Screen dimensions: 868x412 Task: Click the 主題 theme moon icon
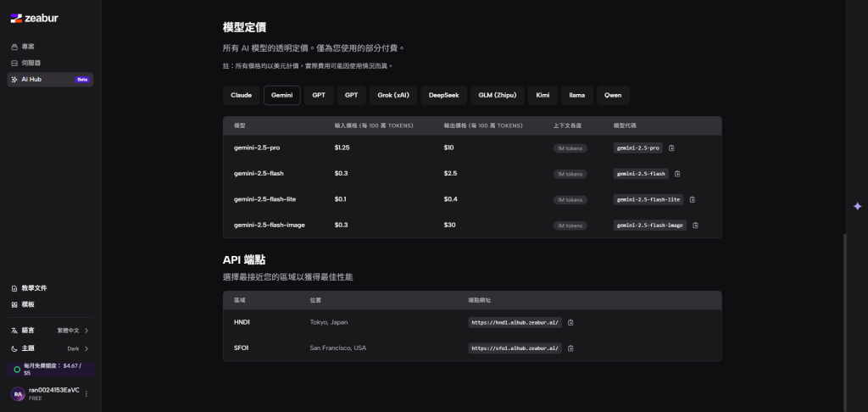15,349
